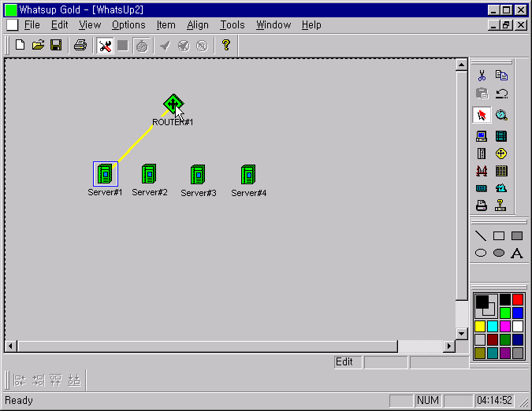Open the Help menu
532x411 pixels.
(311, 25)
